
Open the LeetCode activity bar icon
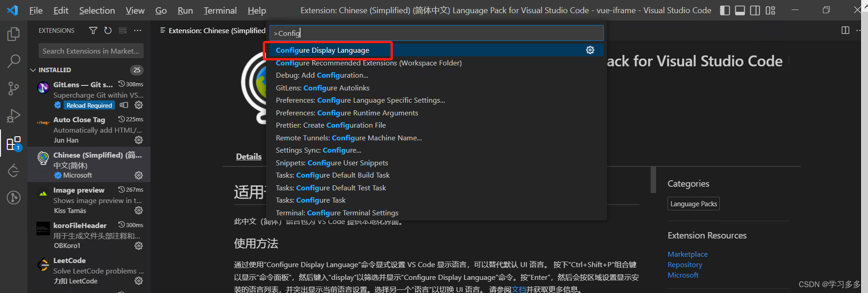pos(14,170)
